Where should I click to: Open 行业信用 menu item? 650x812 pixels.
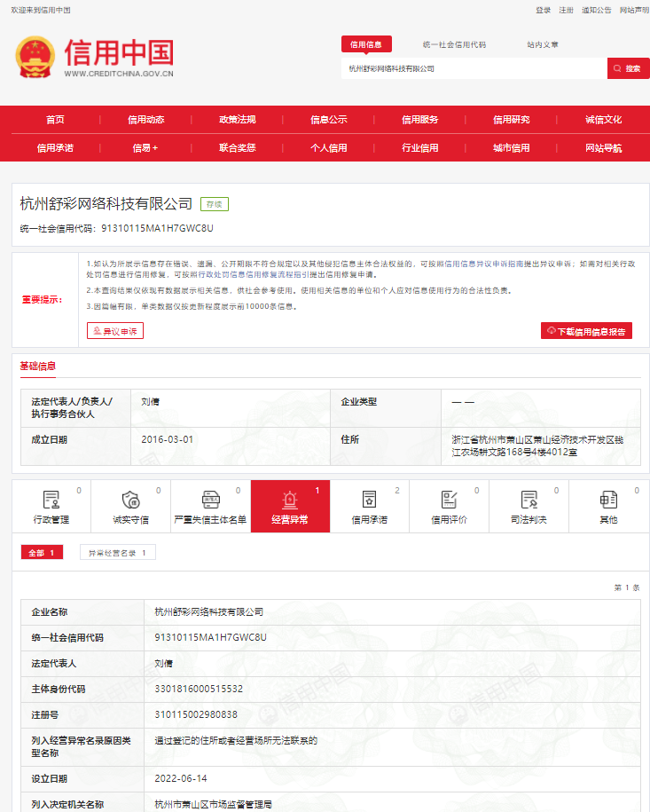click(x=420, y=148)
